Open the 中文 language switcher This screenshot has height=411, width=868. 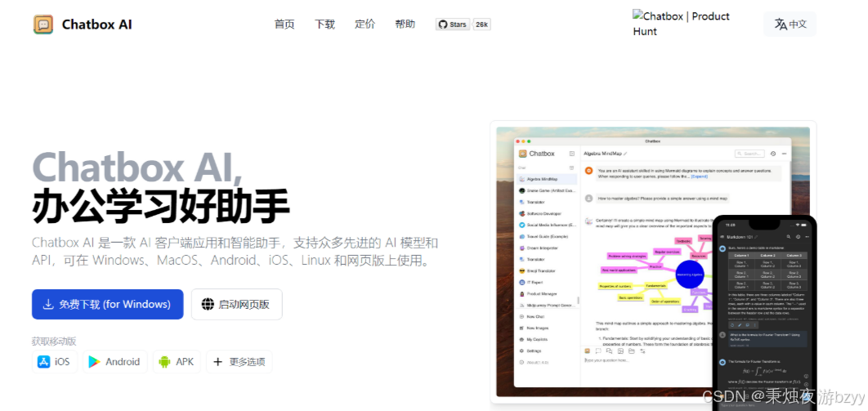click(790, 24)
